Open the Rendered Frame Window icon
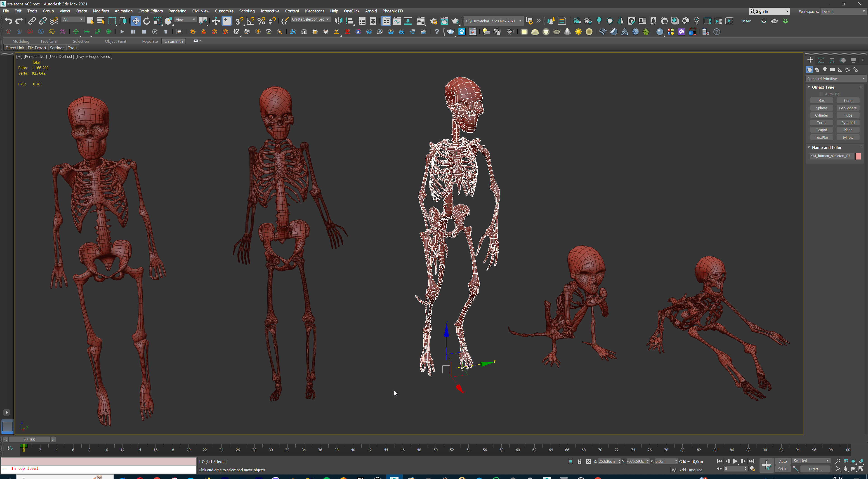Image resolution: width=868 pixels, height=479 pixels. pos(444,21)
